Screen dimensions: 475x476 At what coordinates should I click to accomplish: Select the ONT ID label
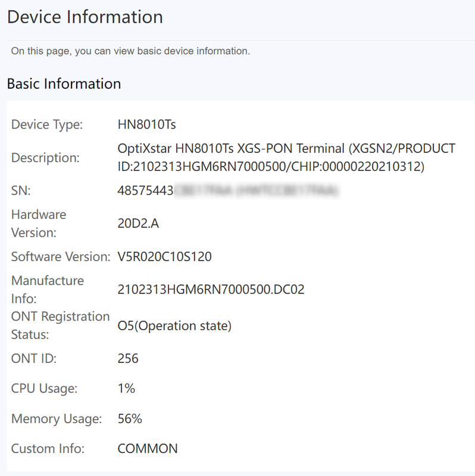[x=34, y=359]
